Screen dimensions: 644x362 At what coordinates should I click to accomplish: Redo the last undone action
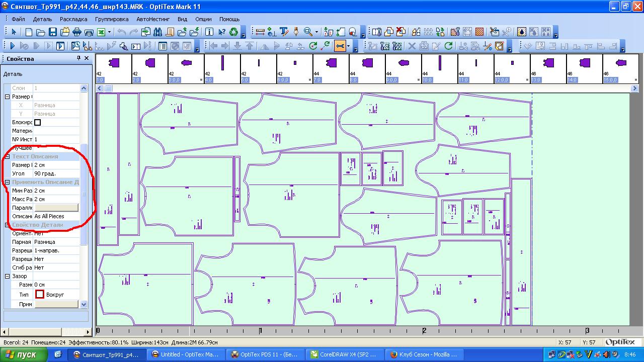(134, 32)
